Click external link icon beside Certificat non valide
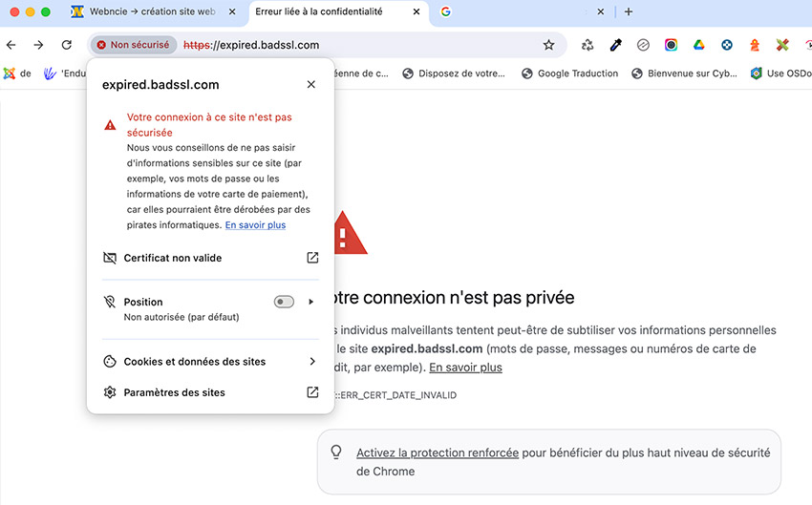This screenshot has height=505, width=812. pyautogui.click(x=312, y=258)
